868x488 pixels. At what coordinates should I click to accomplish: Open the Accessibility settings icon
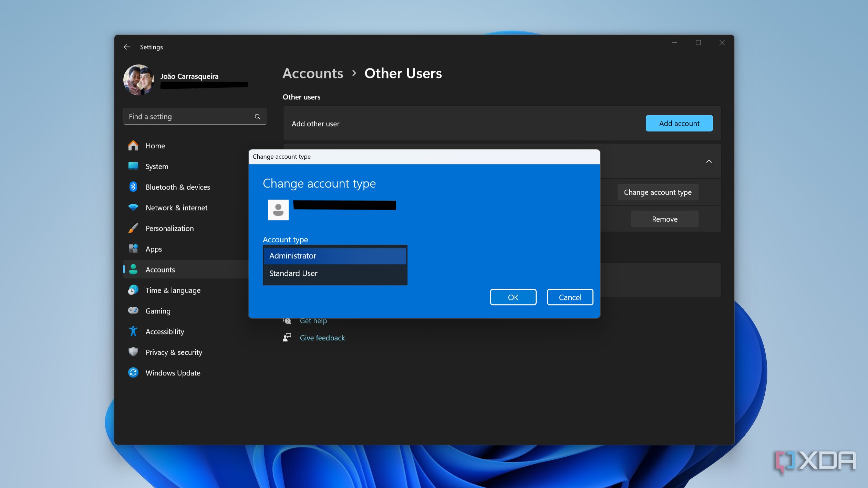(133, 331)
